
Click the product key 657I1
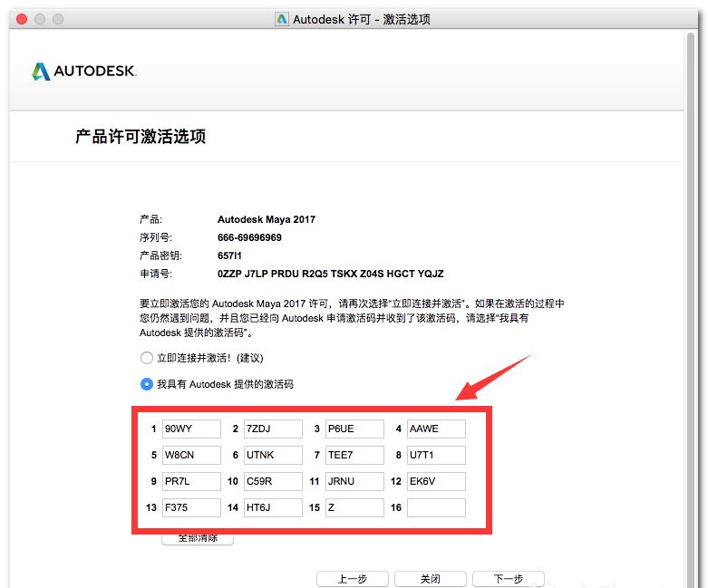[x=229, y=255]
